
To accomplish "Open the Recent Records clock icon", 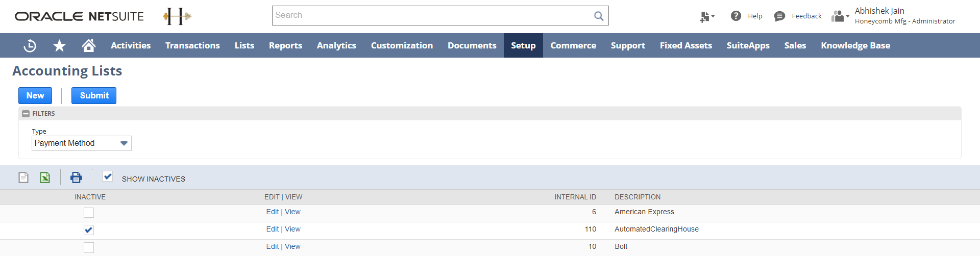I will [30, 46].
